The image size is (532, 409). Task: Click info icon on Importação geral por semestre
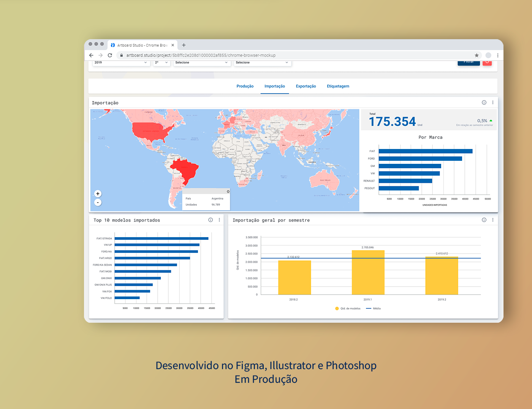click(x=484, y=220)
